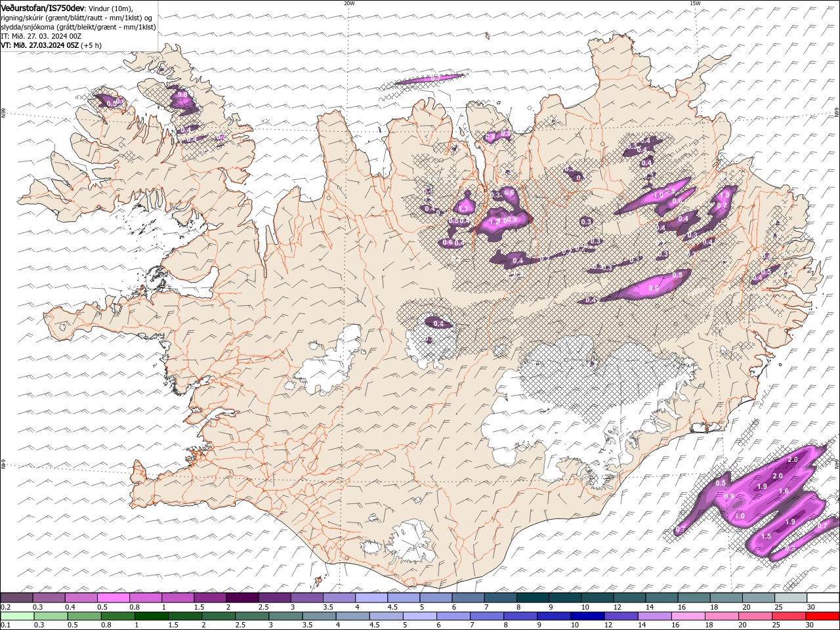Click the rigning/skúrir legend description line

coord(76,18)
